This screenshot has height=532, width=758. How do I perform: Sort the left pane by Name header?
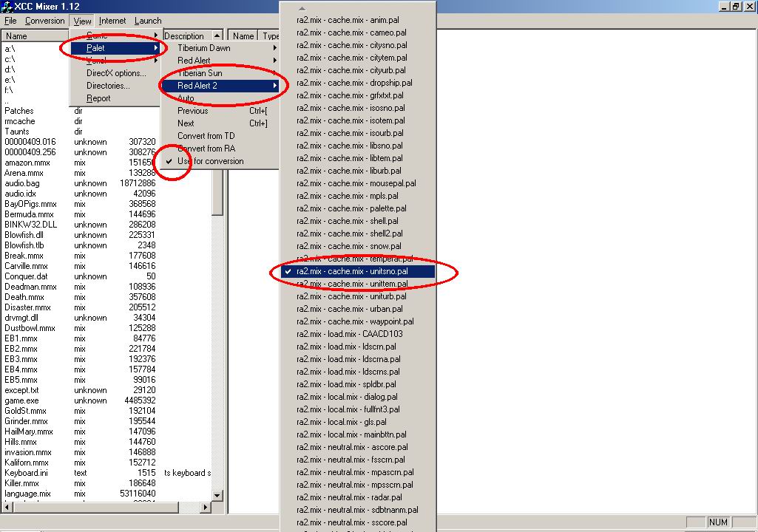click(x=35, y=35)
